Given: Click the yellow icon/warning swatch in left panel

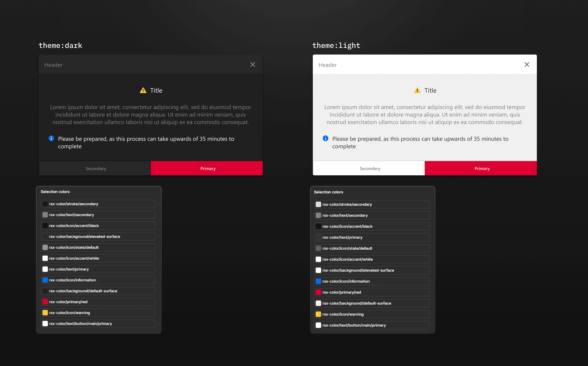Looking at the screenshot, I should coord(45,313).
